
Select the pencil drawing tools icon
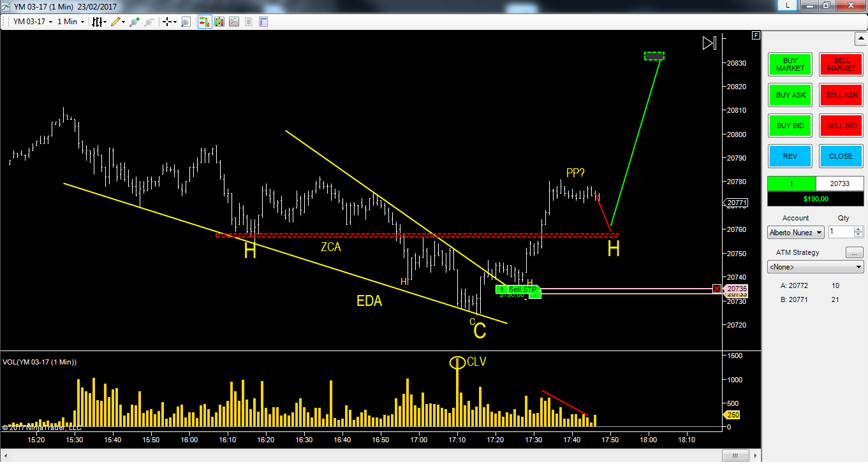click(x=116, y=22)
